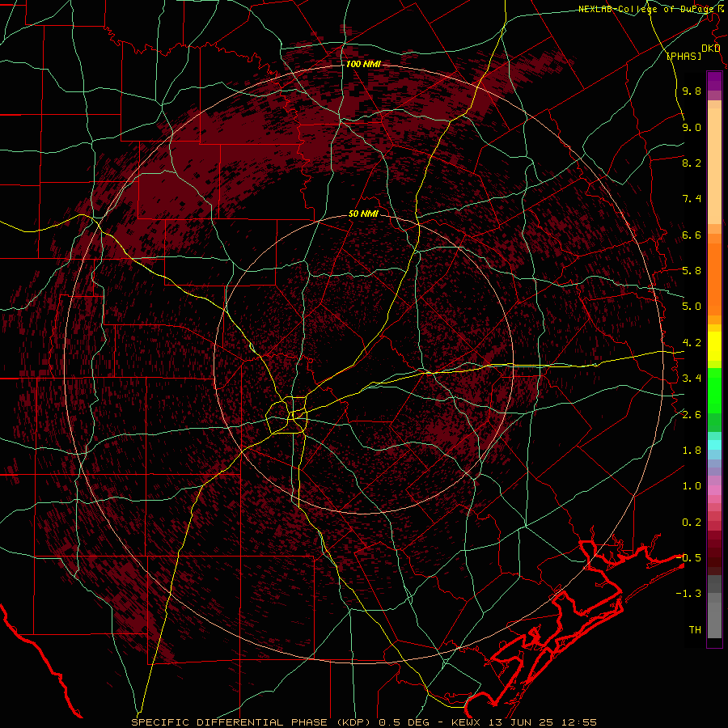728x728 pixels.
Task: Click the 6.6 value on the color scale
Action: coord(692,235)
